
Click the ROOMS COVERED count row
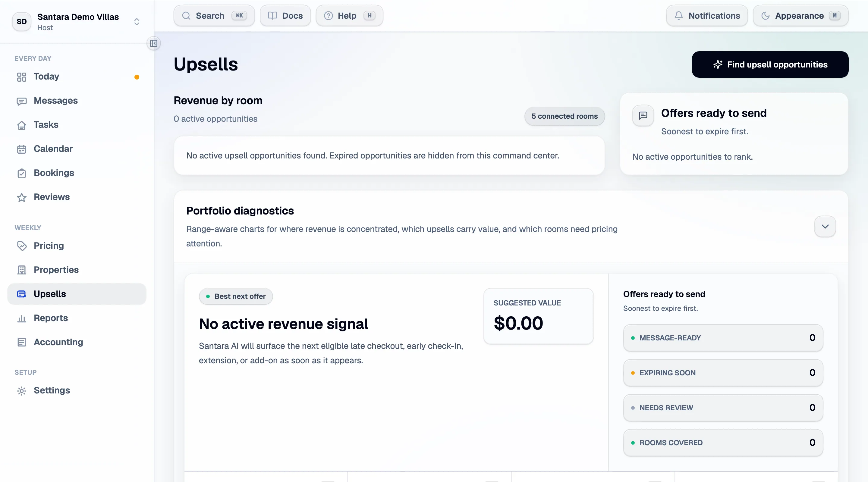[x=723, y=443]
